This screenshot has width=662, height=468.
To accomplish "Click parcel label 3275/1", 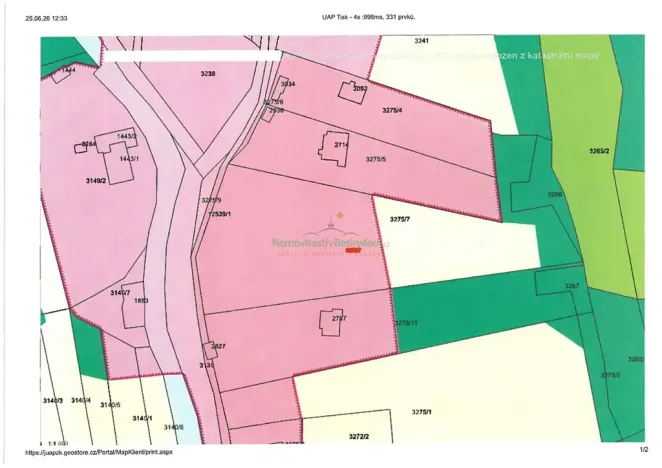I will [421, 412].
